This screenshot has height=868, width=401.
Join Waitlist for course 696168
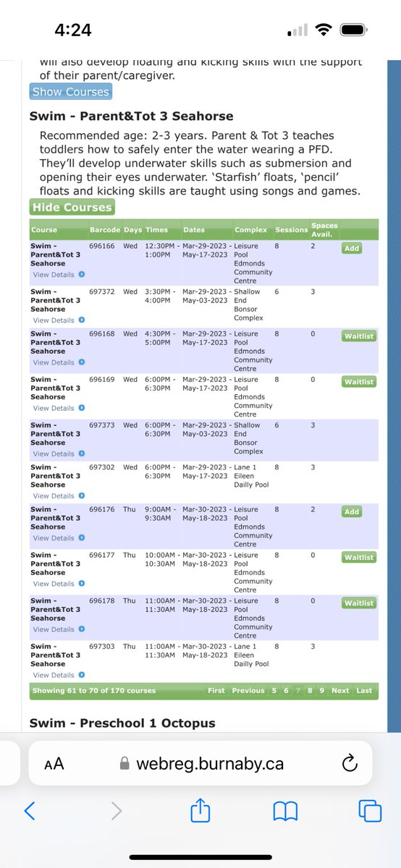[x=359, y=336]
